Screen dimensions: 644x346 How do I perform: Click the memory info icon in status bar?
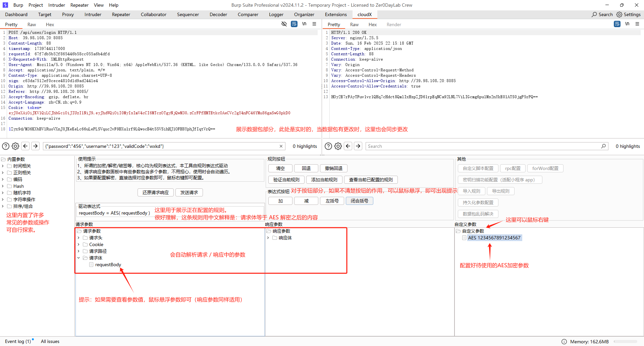564,342
